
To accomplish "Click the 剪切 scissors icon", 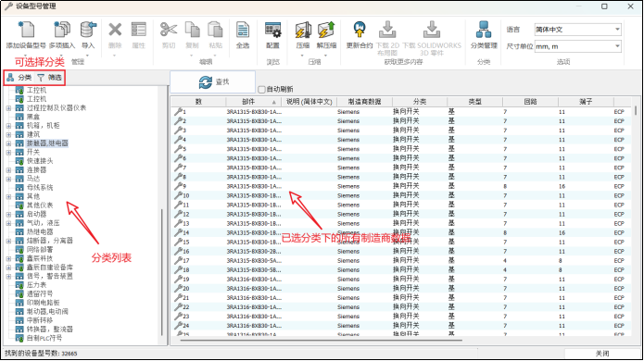I will [169, 30].
